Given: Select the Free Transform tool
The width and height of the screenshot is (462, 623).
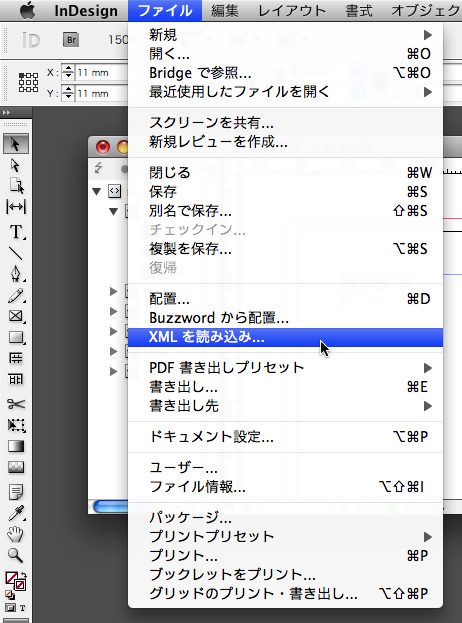Looking at the screenshot, I should pos(16,425).
